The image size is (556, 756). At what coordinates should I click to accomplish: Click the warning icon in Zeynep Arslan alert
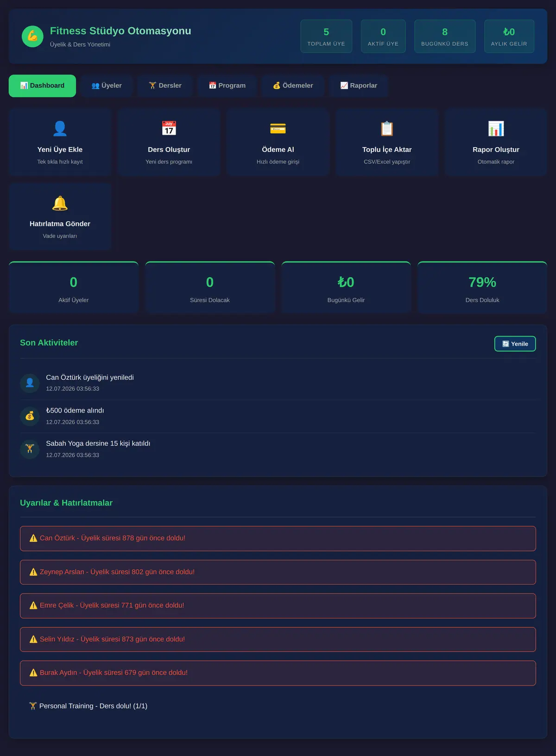click(33, 572)
